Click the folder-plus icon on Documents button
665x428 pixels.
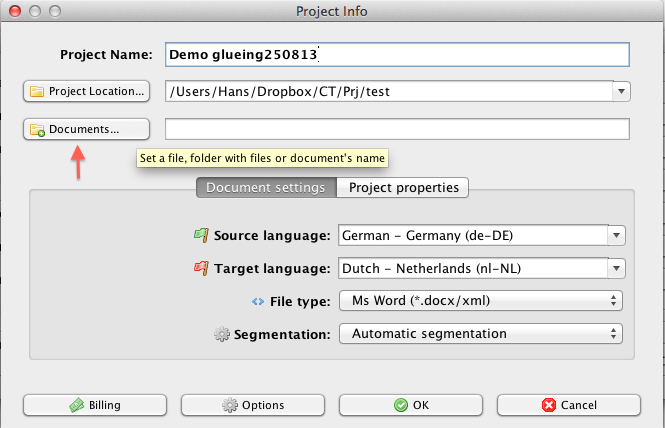(37, 130)
